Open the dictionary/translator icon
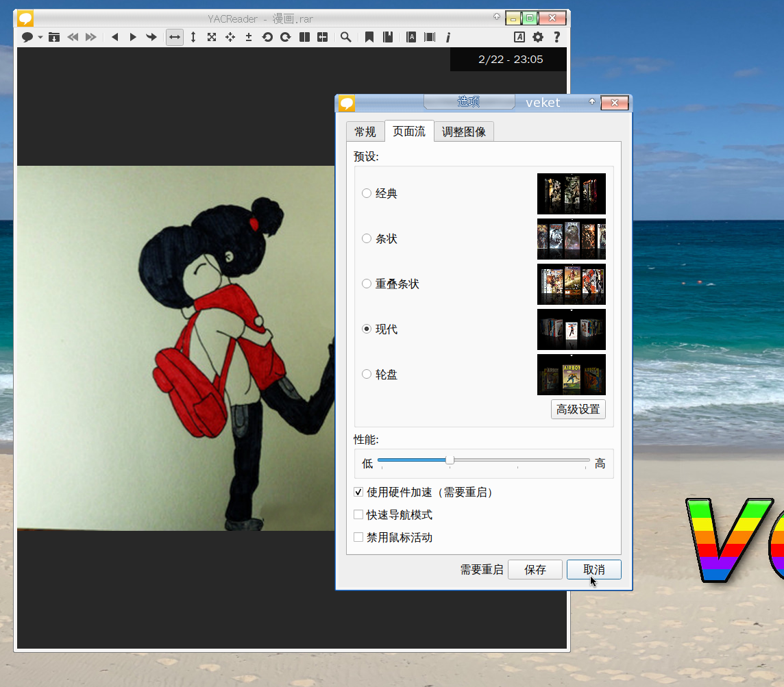Screen dimensions: 784x687 click(411, 37)
